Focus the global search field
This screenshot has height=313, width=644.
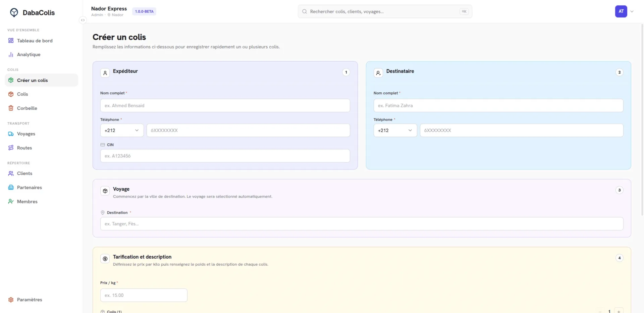click(385, 11)
